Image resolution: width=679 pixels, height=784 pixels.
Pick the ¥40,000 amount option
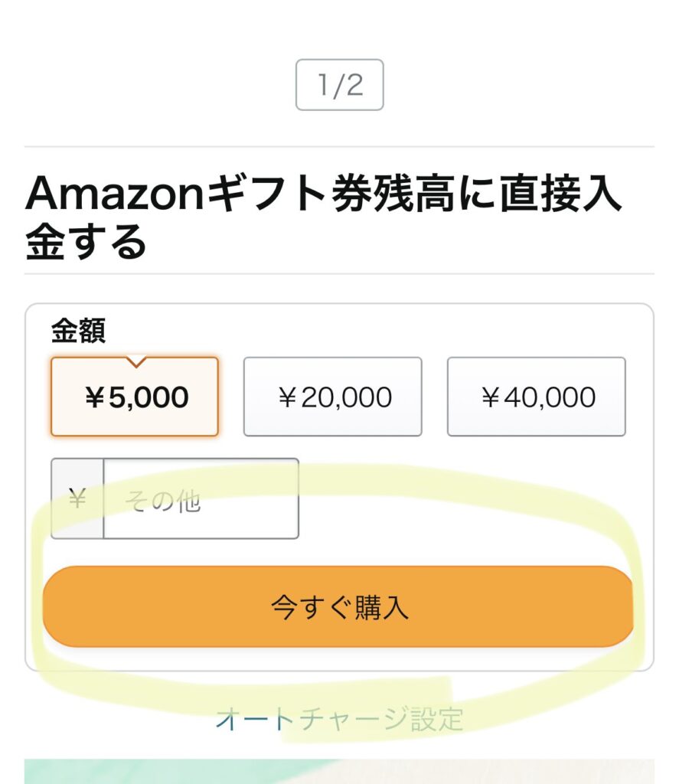click(536, 397)
